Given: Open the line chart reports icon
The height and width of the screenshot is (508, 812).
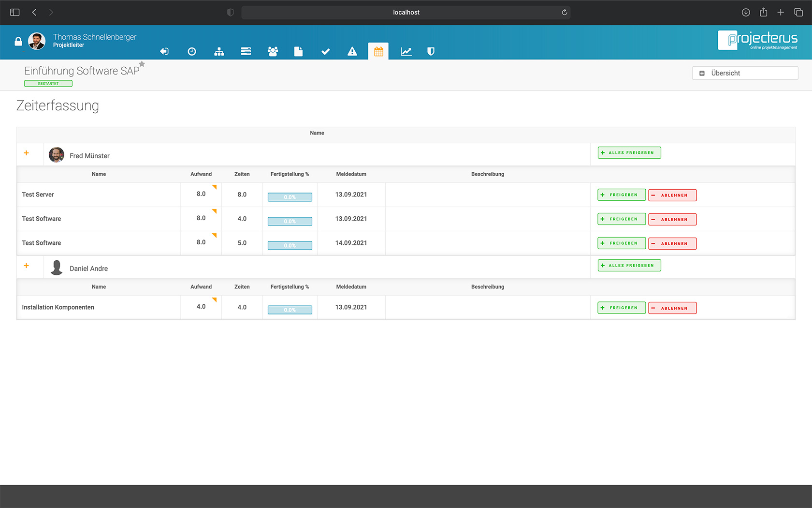Looking at the screenshot, I should pos(406,51).
